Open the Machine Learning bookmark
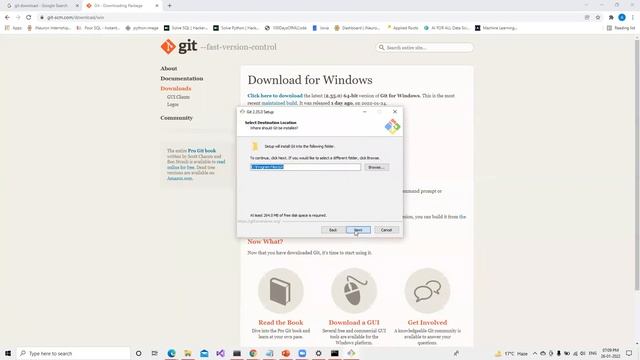Image resolution: width=640 pixels, height=360 pixels. (x=496, y=28)
